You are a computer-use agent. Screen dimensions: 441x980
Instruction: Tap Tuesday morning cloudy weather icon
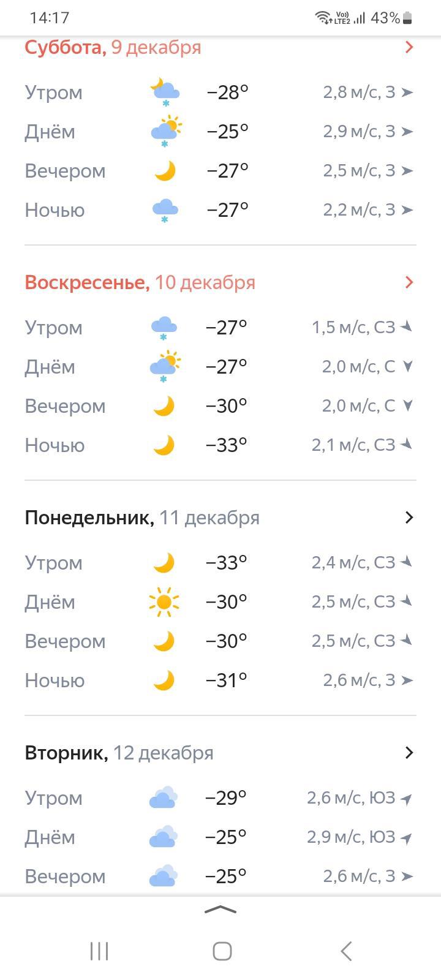coord(164,798)
